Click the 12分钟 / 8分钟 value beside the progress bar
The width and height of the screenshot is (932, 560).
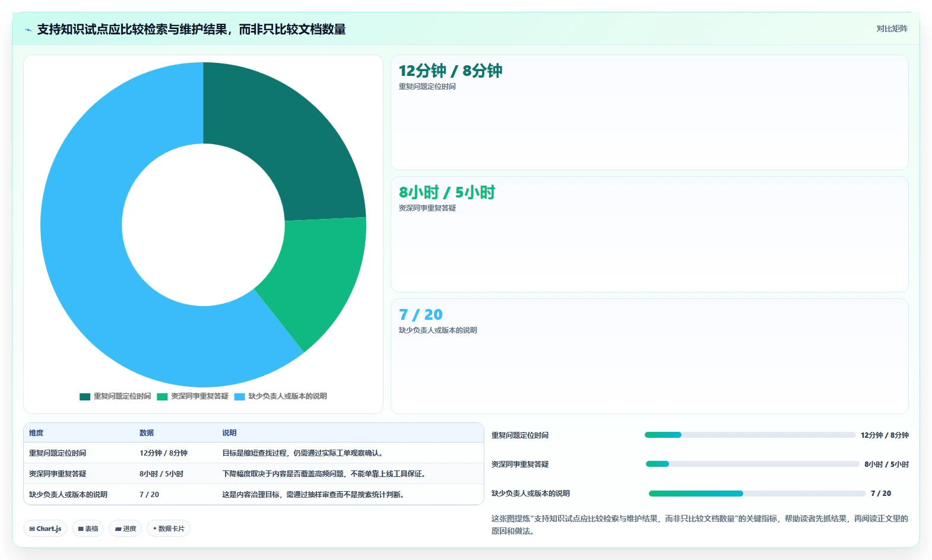885,435
